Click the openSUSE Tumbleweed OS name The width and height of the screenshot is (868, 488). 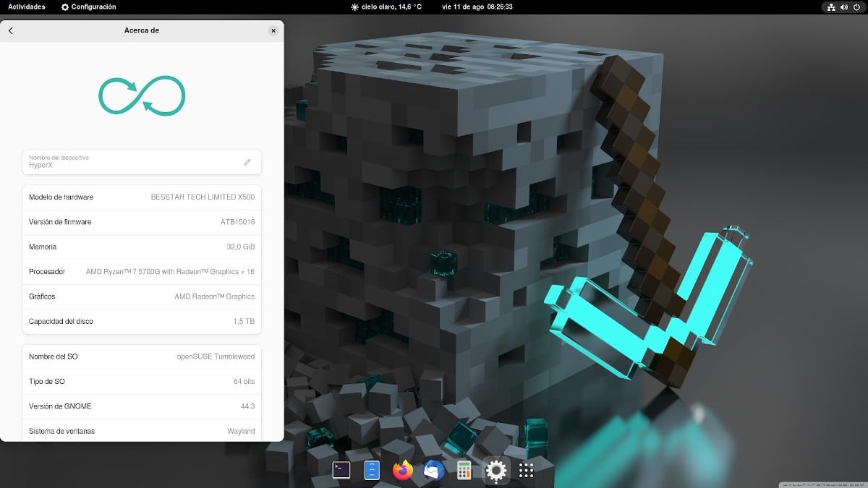click(216, 356)
